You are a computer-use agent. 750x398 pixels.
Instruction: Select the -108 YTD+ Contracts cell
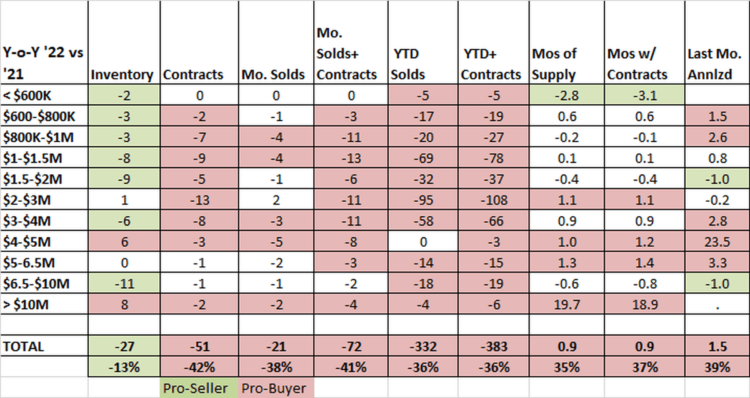pos(494,199)
